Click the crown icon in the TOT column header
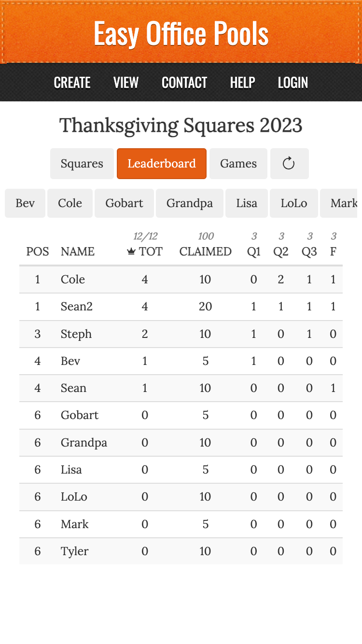Image resolution: width=362 pixels, height=644 pixels. [130, 252]
